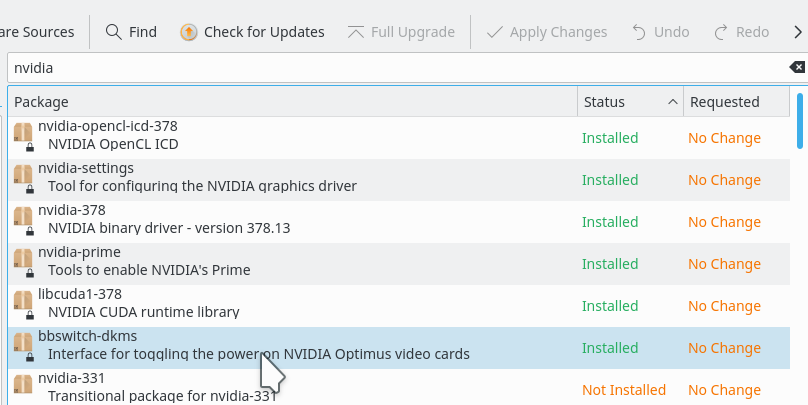
Task: Select the libcuda1-378 package row
Action: (300, 306)
